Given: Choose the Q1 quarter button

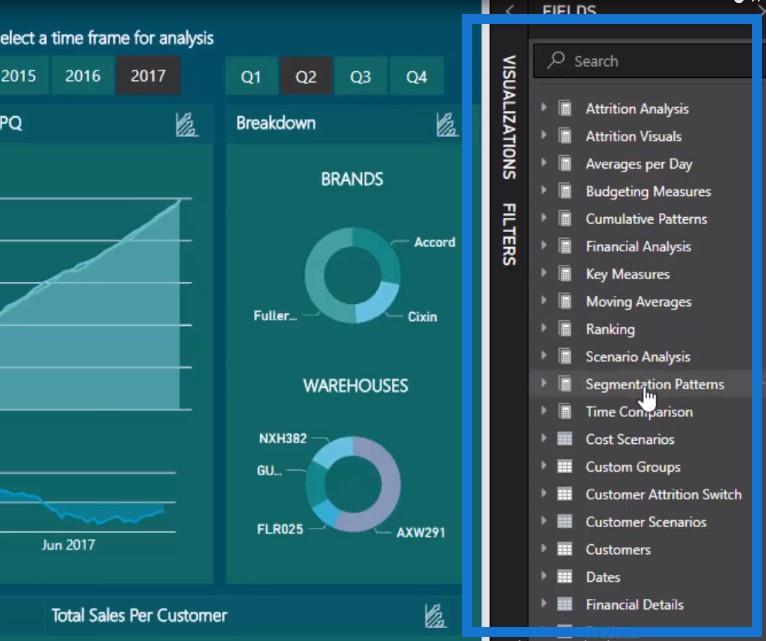Looking at the screenshot, I should tap(251, 77).
